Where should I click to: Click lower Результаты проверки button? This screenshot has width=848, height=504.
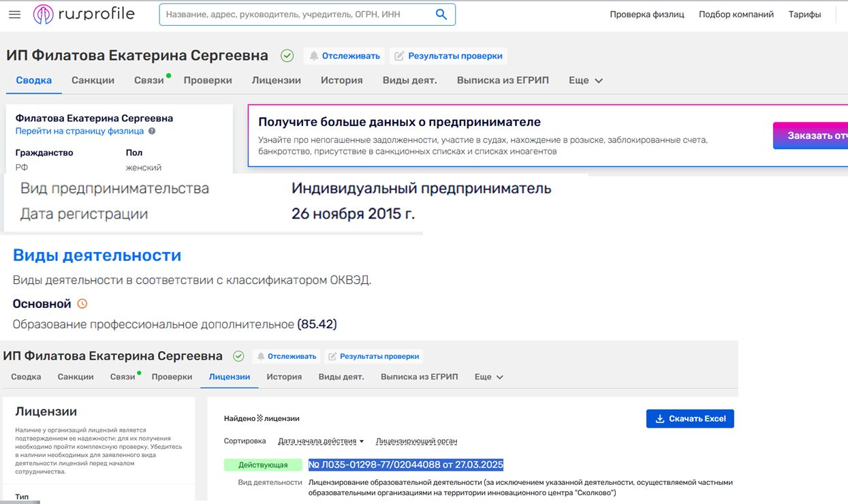[x=374, y=356]
